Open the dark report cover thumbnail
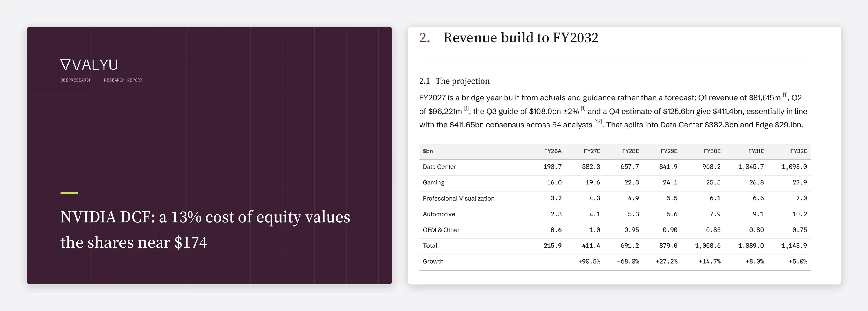Screen dimensions: 868x311 (209, 155)
